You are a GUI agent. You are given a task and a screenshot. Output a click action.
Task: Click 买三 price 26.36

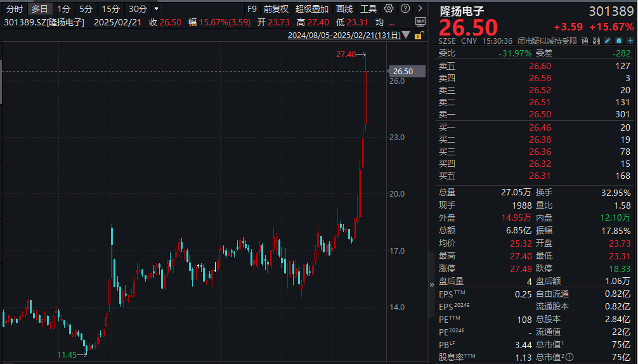pos(540,152)
